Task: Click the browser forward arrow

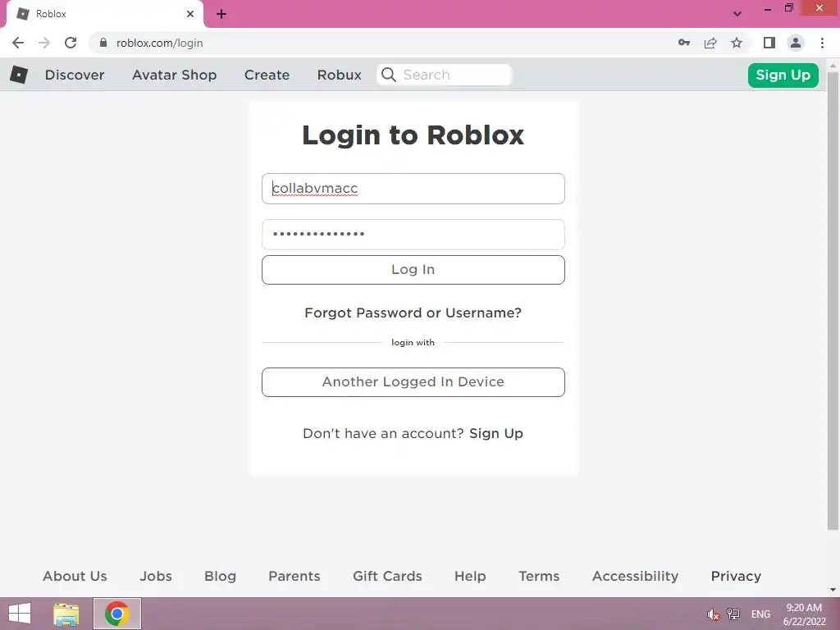Action: coord(44,43)
